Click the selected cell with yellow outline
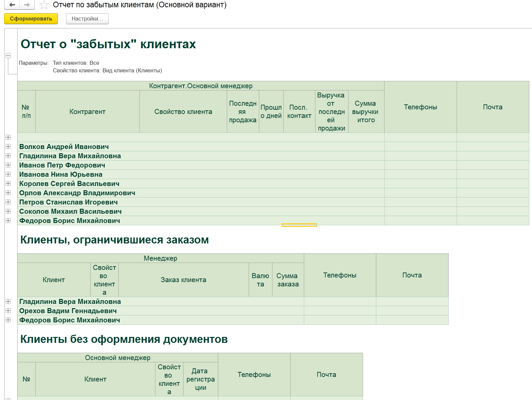 (x=299, y=225)
